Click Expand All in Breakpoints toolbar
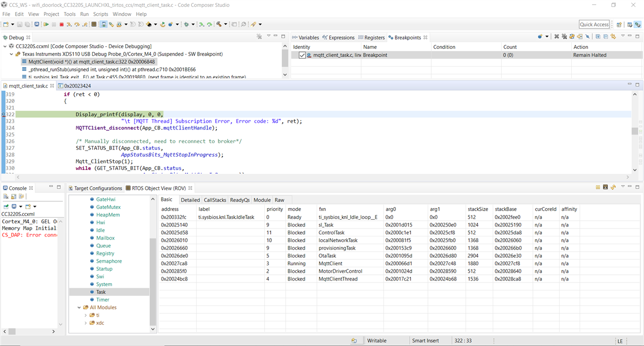This screenshot has width=644, height=346. tap(598, 37)
